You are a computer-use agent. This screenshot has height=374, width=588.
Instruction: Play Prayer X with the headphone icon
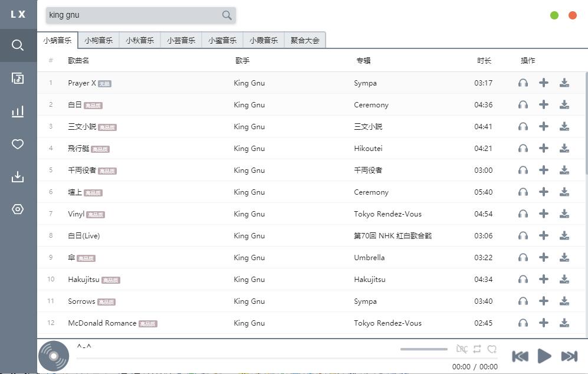point(523,83)
